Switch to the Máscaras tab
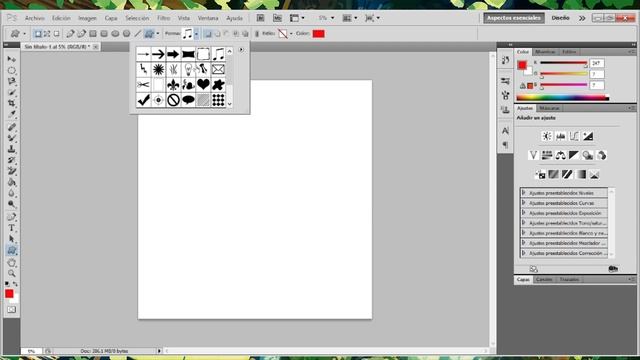The image size is (640, 360). click(x=549, y=108)
